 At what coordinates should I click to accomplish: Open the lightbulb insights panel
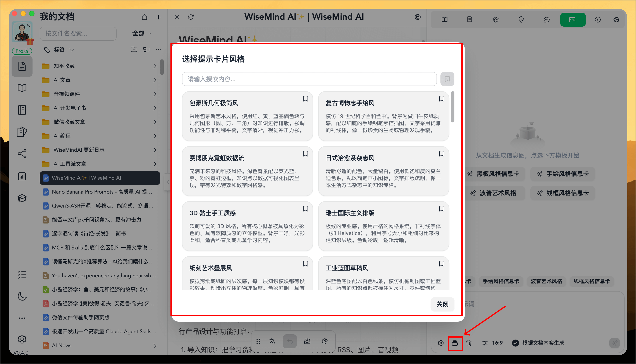521,19
